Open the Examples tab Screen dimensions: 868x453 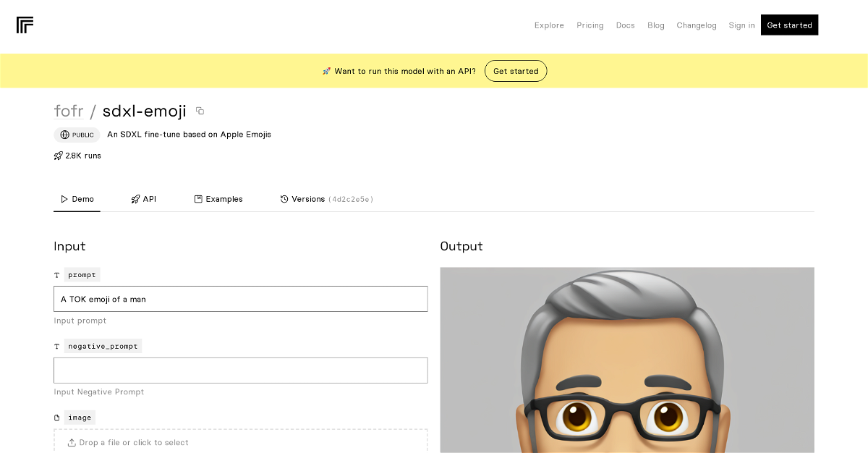click(218, 199)
